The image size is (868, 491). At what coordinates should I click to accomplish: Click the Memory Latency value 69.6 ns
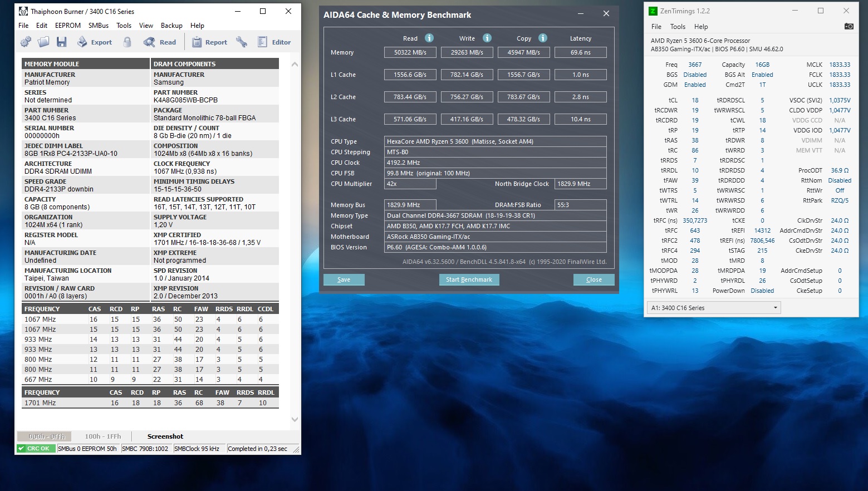pyautogui.click(x=581, y=52)
